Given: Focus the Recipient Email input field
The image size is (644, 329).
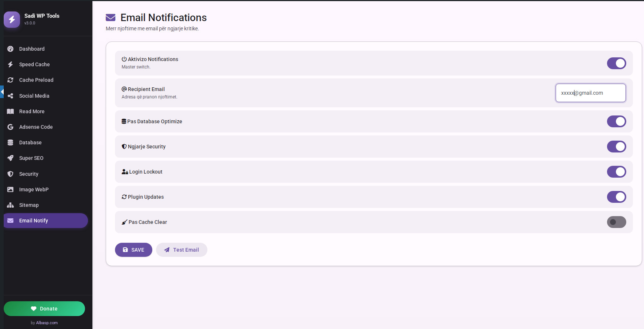Looking at the screenshot, I should coord(590,93).
